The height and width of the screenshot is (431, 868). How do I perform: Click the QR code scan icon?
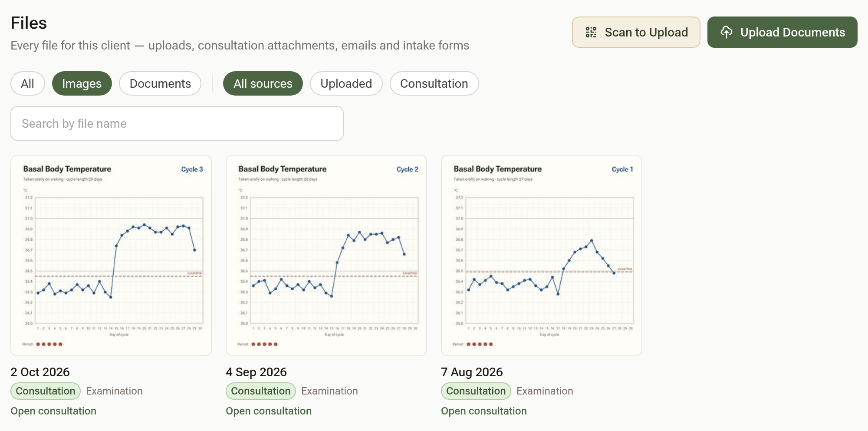coord(591,32)
